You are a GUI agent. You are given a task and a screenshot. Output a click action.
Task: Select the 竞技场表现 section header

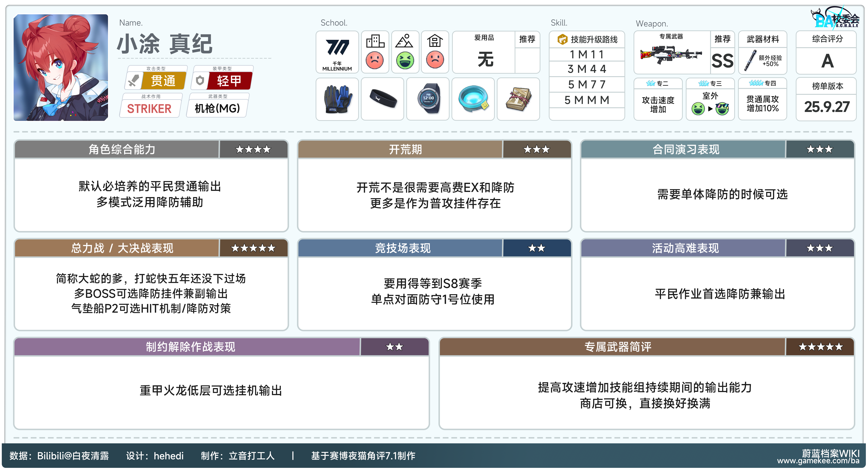403,248
